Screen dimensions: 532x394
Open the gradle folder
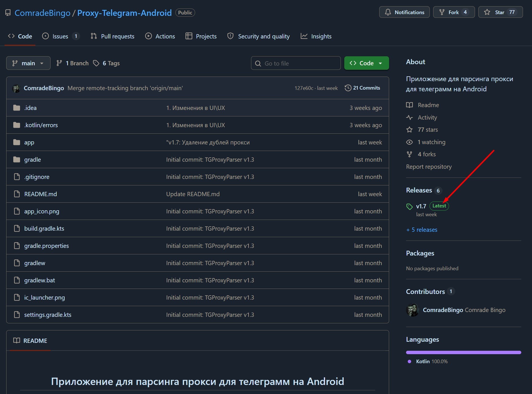(32, 159)
